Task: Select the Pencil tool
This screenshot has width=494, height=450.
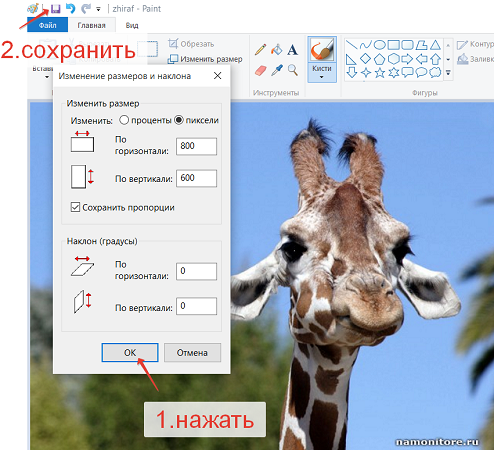Action: pos(260,50)
